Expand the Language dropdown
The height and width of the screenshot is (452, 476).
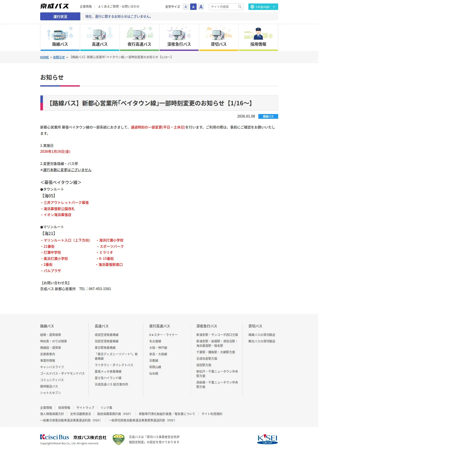263,7
